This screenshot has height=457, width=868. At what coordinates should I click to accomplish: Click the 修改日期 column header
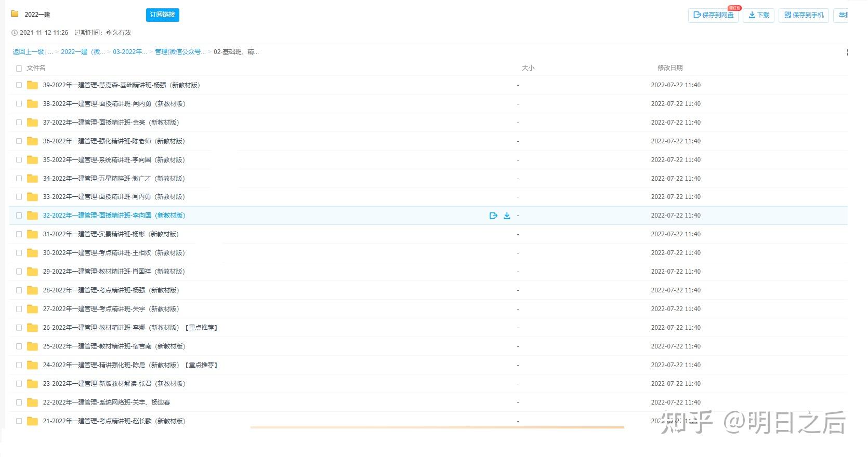pyautogui.click(x=670, y=68)
